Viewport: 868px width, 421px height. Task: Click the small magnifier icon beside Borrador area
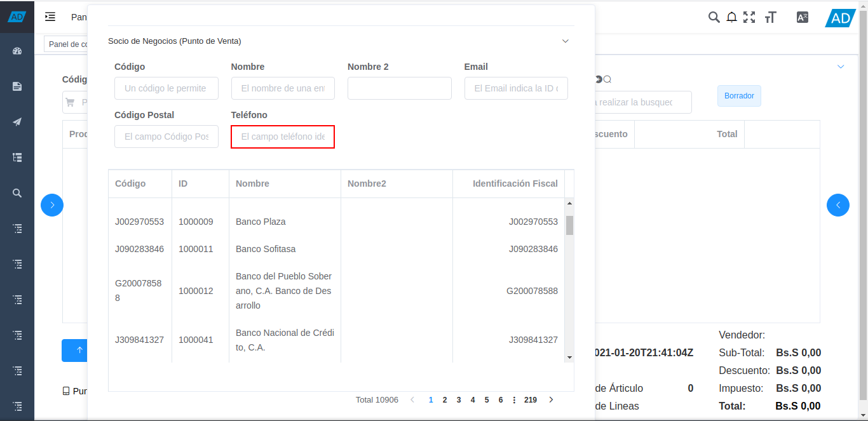pyautogui.click(x=607, y=79)
